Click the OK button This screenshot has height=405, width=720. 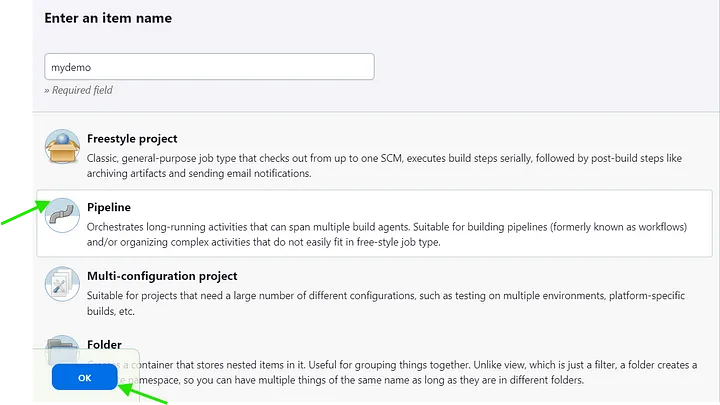point(84,377)
